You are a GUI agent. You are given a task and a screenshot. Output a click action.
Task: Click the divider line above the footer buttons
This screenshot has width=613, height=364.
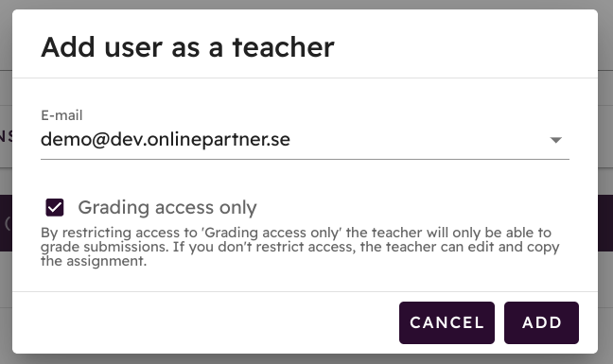click(x=305, y=291)
